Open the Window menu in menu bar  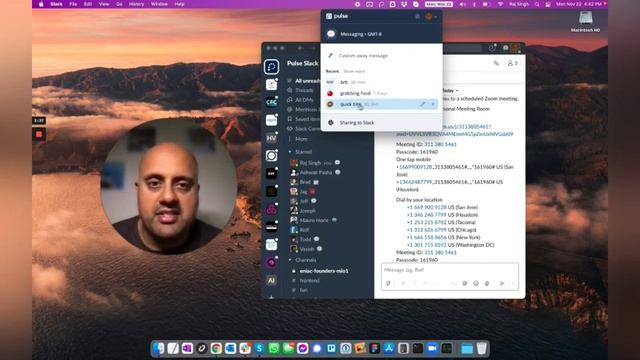pyautogui.click(x=159, y=4)
